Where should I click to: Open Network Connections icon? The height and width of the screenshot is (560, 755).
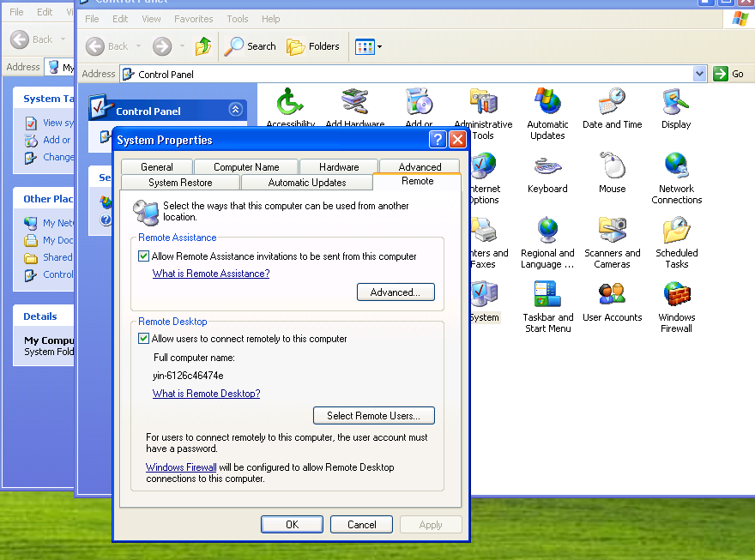pos(676,167)
